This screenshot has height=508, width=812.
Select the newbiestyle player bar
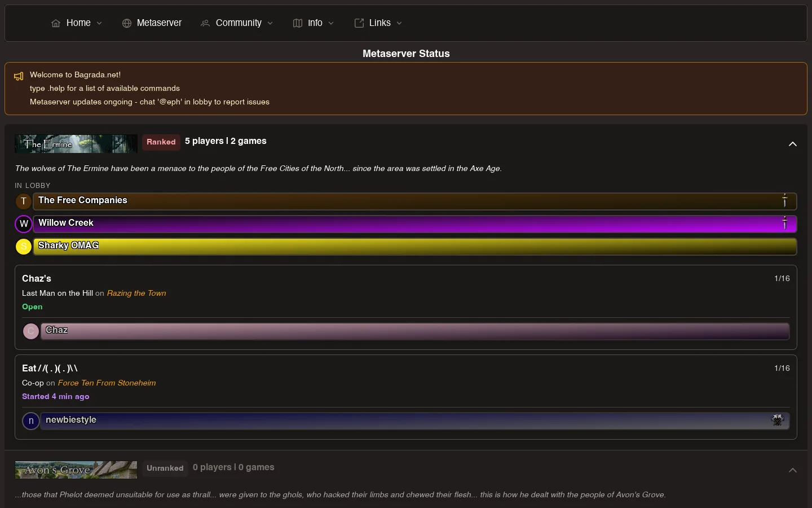tap(415, 421)
